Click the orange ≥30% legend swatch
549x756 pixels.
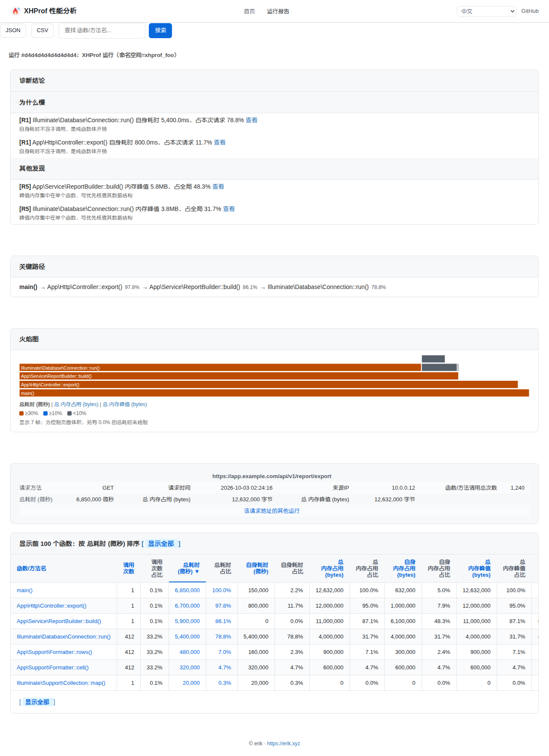[21, 413]
